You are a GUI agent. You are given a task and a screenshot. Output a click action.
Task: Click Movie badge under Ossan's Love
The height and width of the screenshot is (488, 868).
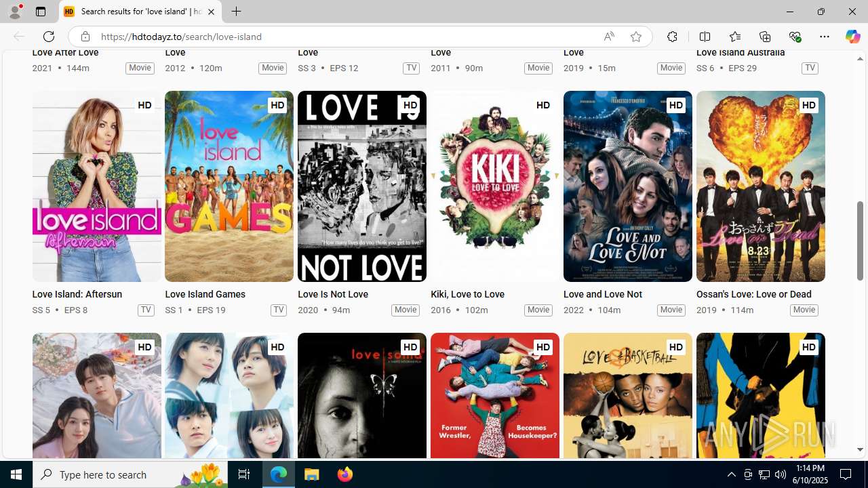coord(804,310)
